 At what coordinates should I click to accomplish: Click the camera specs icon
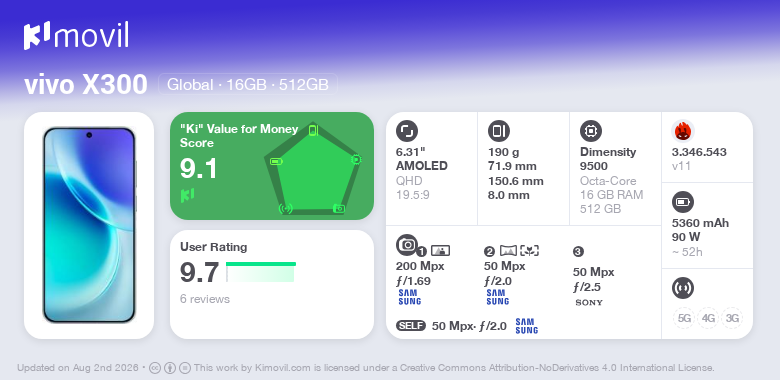click(x=407, y=244)
